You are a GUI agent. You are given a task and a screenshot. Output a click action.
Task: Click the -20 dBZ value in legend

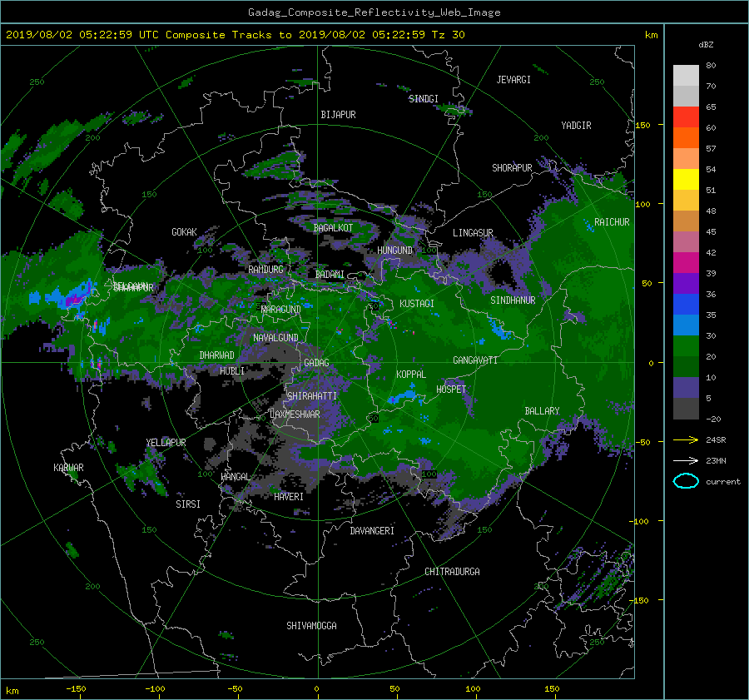(x=713, y=419)
